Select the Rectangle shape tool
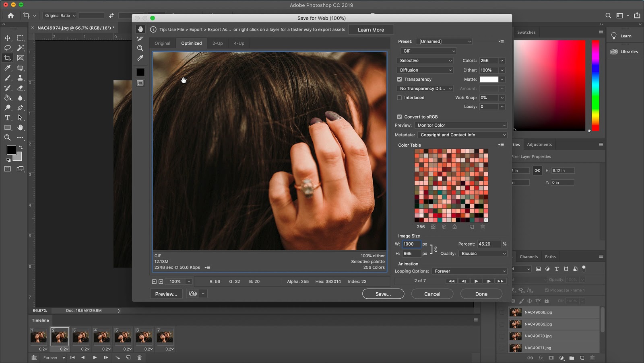The height and width of the screenshot is (363, 644). tap(8, 127)
